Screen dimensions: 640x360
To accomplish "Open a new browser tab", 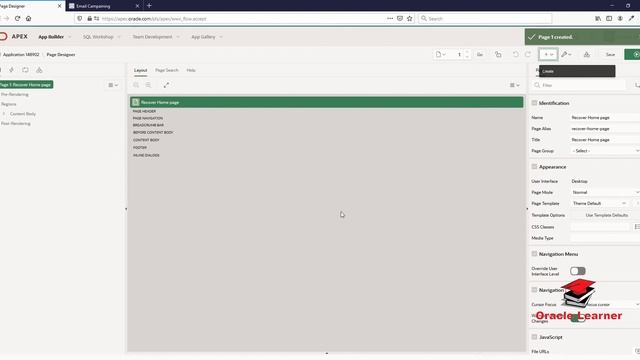I will click(x=149, y=6).
